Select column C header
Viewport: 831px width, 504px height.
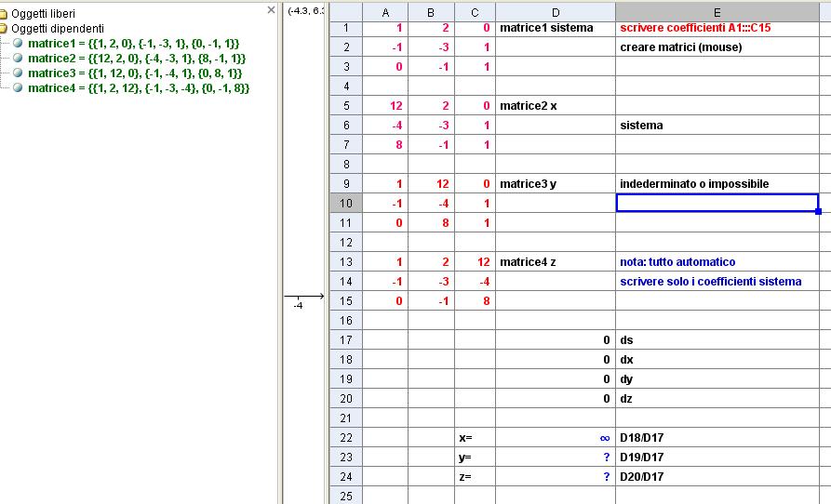coord(475,13)
